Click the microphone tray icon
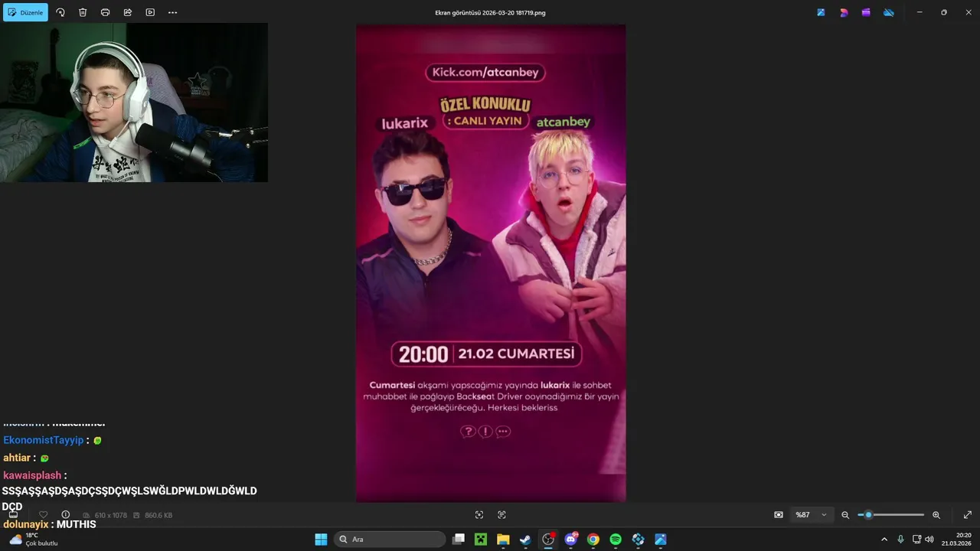The width and height of the screenshot is (980, 551). pyautogui.click(x=901, y=540)
